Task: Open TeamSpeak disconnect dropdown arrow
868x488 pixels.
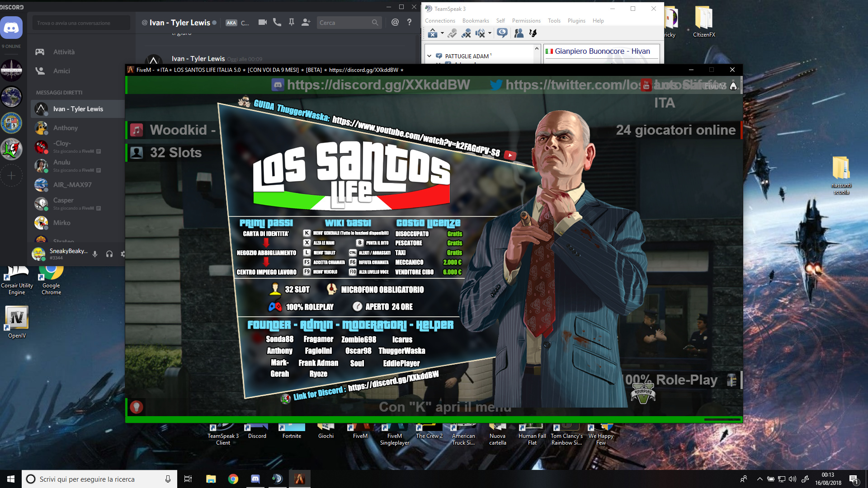Action: pos(442,33)
